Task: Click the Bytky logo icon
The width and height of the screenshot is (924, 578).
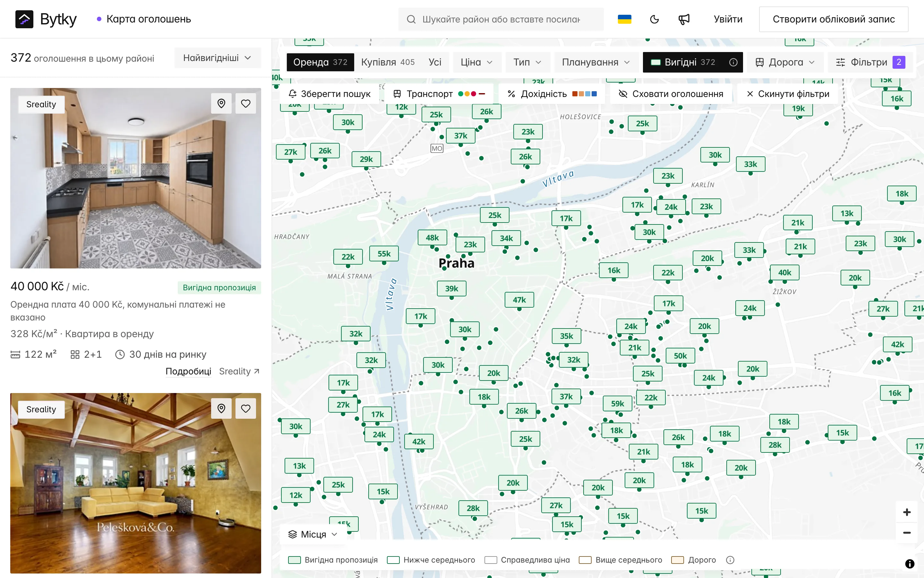Action: (x=24, y=19)
